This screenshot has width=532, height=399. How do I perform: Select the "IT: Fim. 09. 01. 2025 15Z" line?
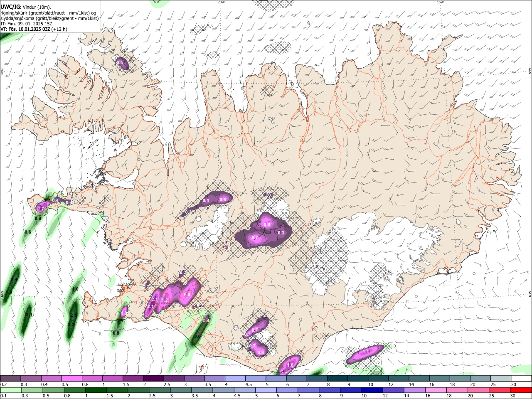pos(26,24)
